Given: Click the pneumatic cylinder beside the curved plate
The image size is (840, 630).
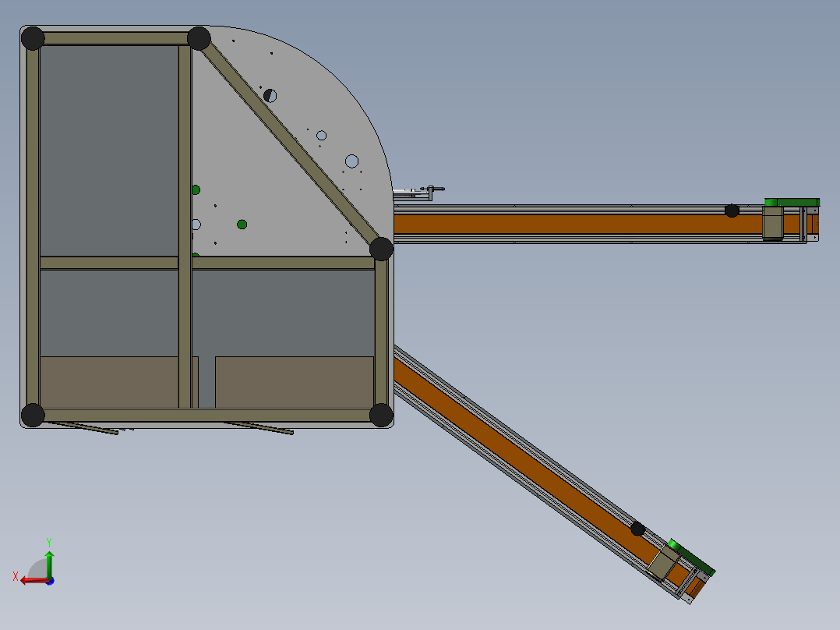Looking at the screenshot, I should pyautogui.click(x=419, y=193).
